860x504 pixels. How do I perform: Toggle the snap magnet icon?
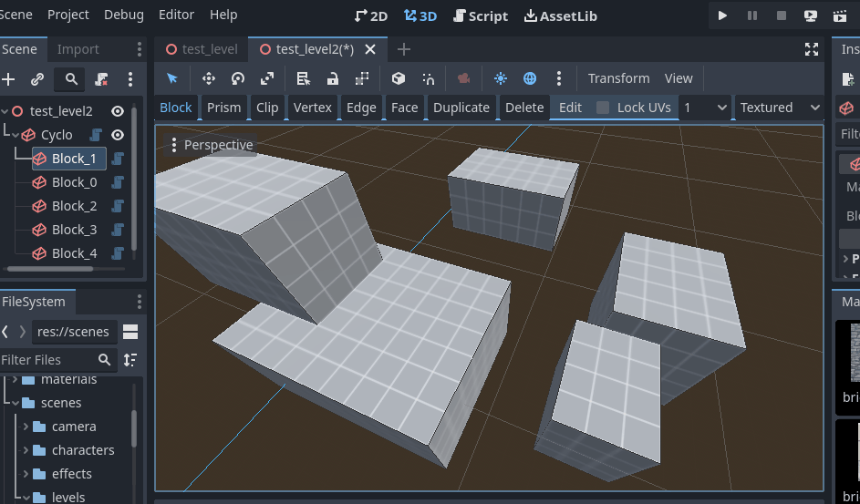[428, 78]
